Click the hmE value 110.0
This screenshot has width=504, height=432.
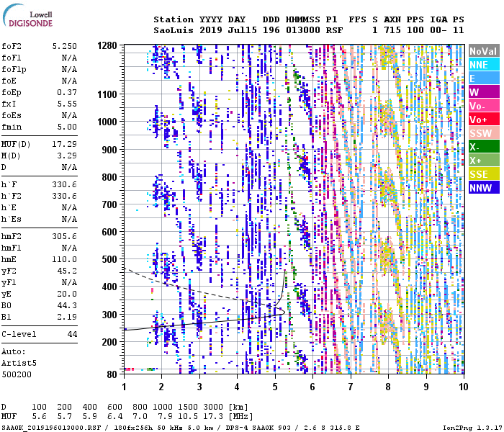(x=65, y=259)
